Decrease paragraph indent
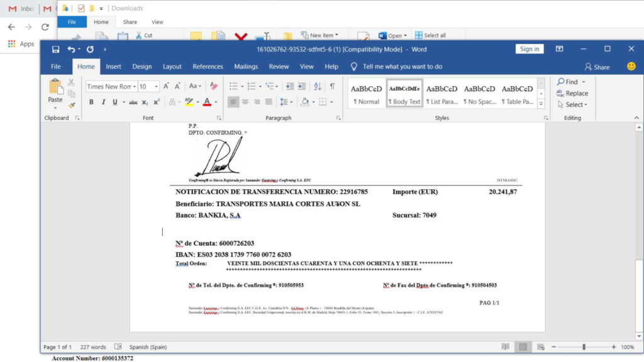This screenshot has height=362, width=644. click(290, 86)
